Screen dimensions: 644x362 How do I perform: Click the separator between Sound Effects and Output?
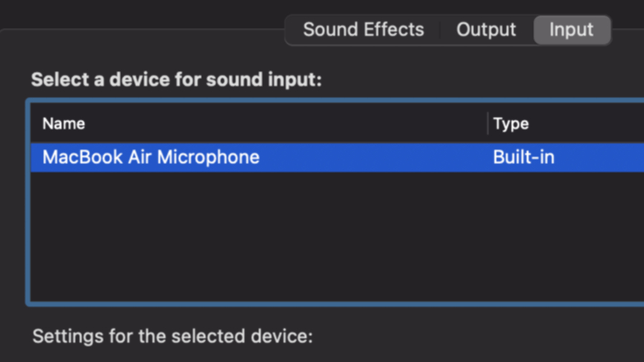pyautogui.click(x=441, y=30)
